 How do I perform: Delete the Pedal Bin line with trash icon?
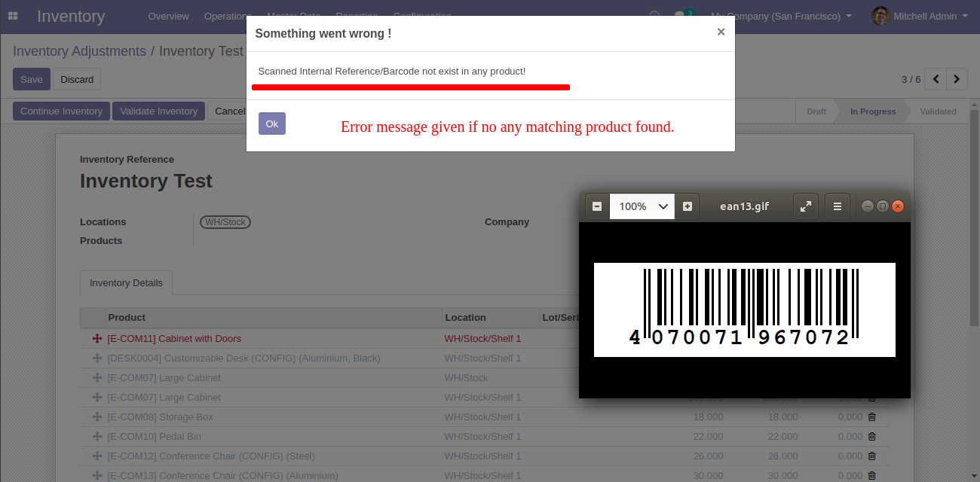click(872, 436)
